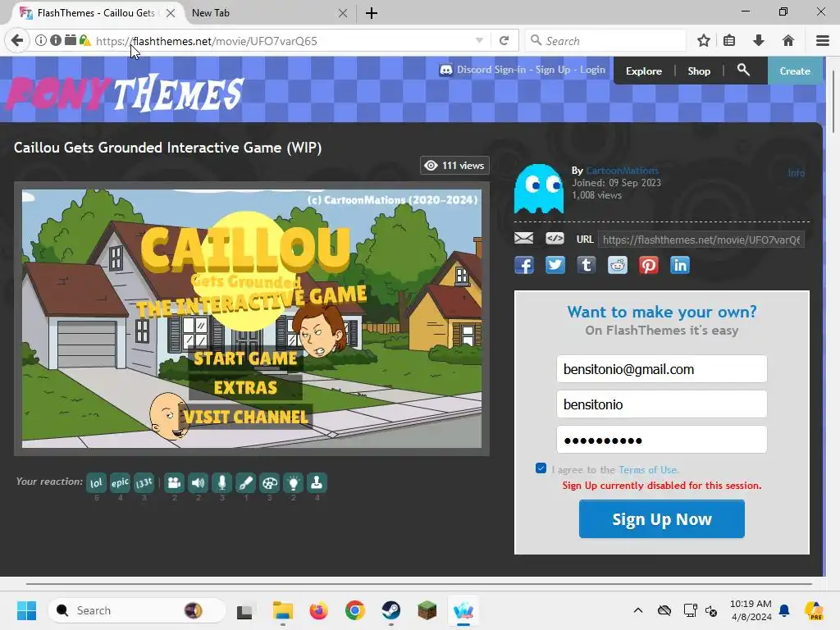
Task: Open the browser downloads arrow
Action: tap(759, 41)
